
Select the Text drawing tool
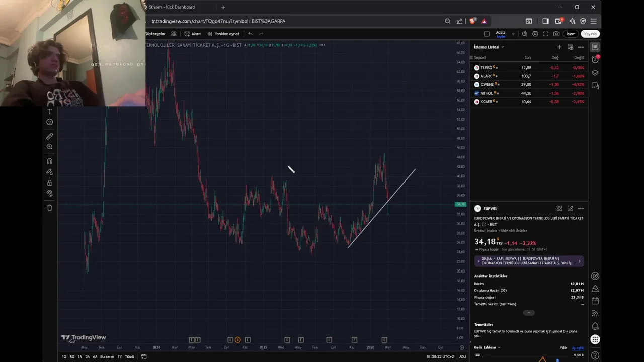coord(49,111)
